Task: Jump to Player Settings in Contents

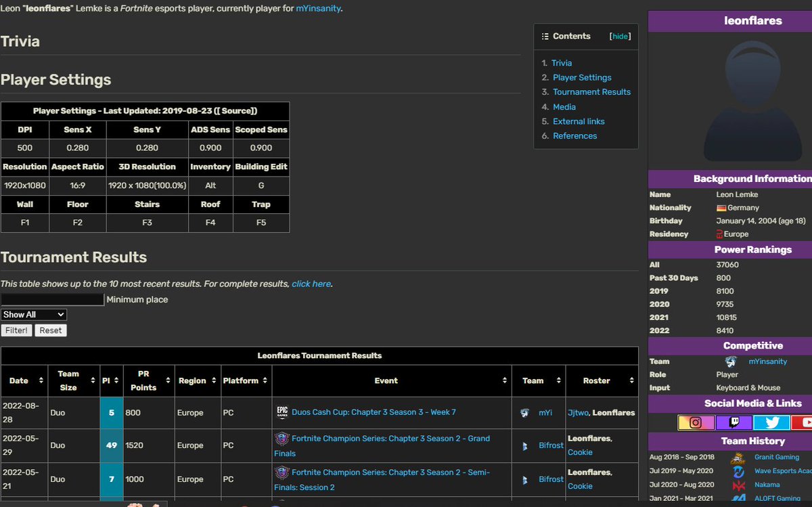Action: pyautogui.click(x=582, y=77)
